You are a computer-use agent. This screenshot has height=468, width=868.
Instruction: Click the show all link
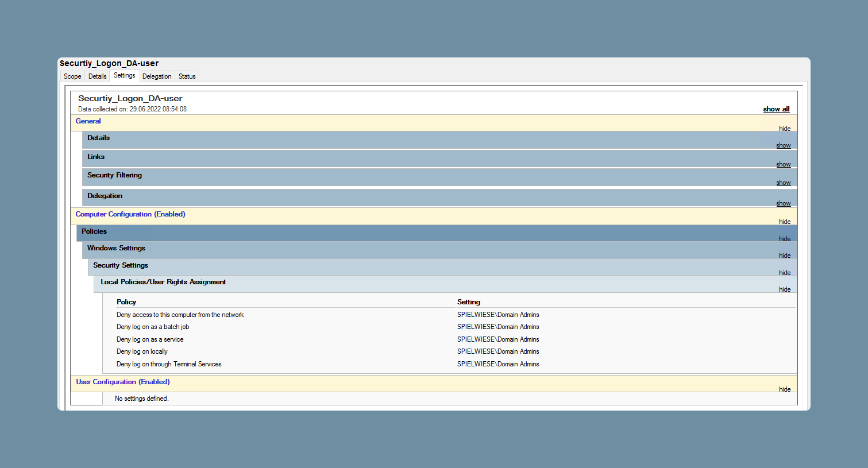[x=776, y=109]
